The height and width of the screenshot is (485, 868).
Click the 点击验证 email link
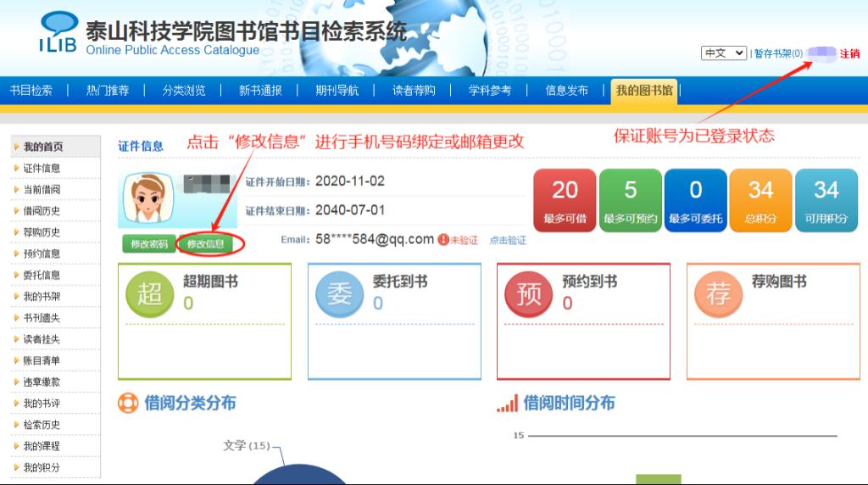[x=508, y=240]
